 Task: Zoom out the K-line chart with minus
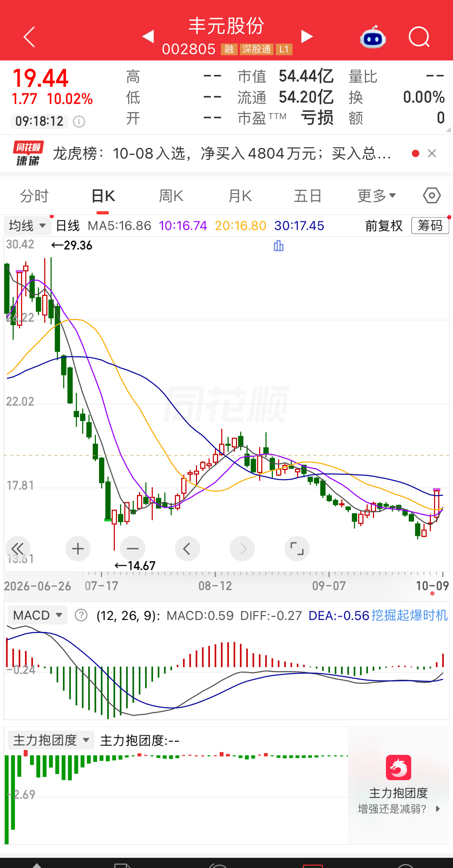pos(133,549)
